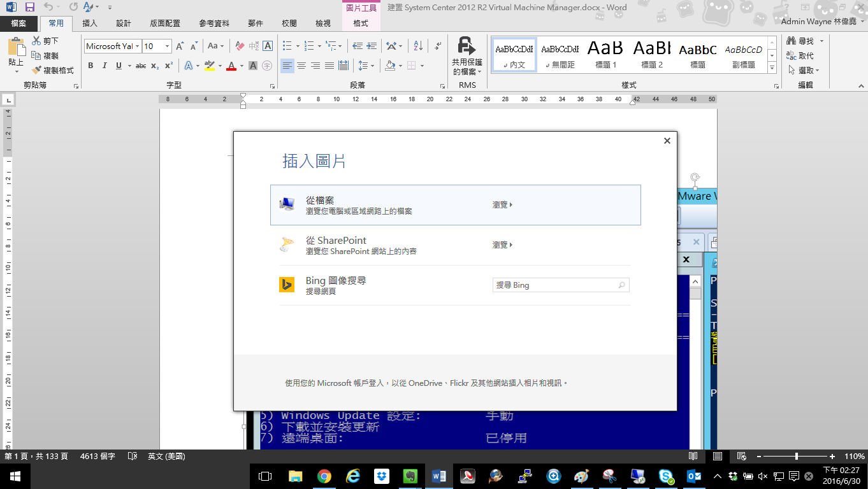The width and height of the screenshot is (868, 489).
Task: Open the font name dropdown
Action: (x=137, y=46)
